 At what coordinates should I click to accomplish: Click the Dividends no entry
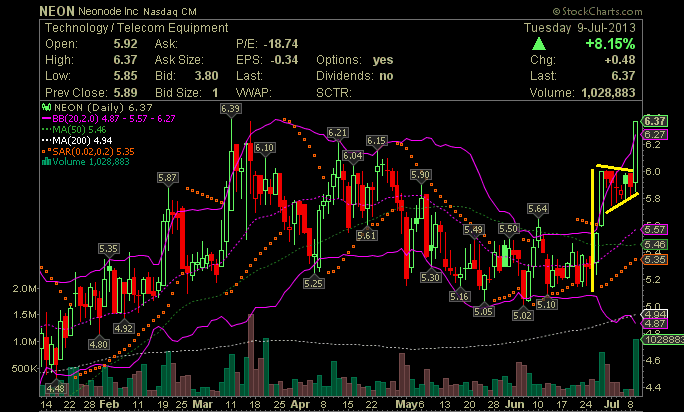click(355, 76)
